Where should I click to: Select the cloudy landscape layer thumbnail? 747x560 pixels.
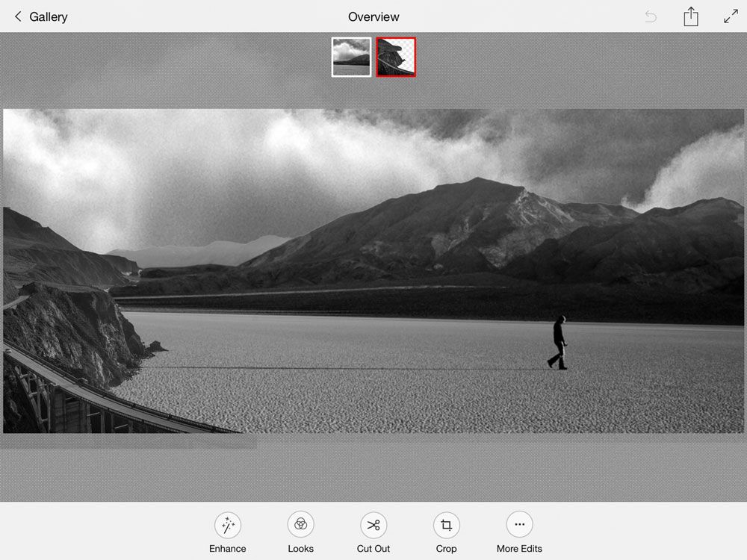tap(351, 57)
